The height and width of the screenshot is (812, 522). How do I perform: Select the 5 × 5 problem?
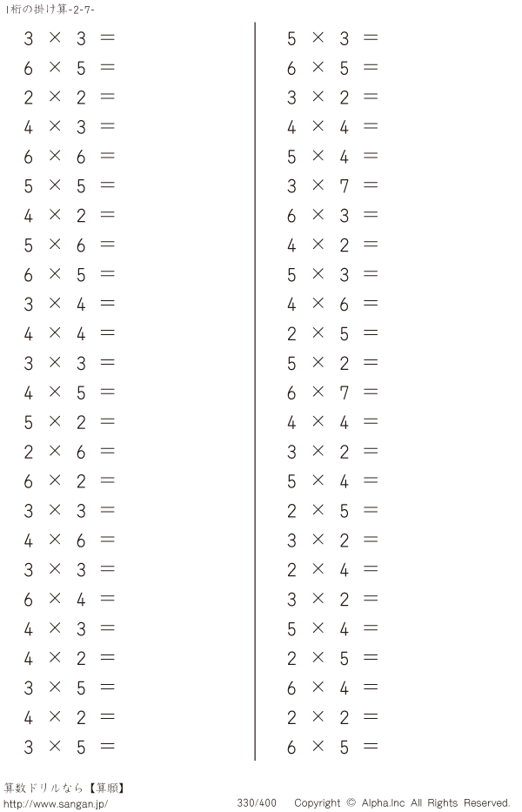click(x=70, y=186)
